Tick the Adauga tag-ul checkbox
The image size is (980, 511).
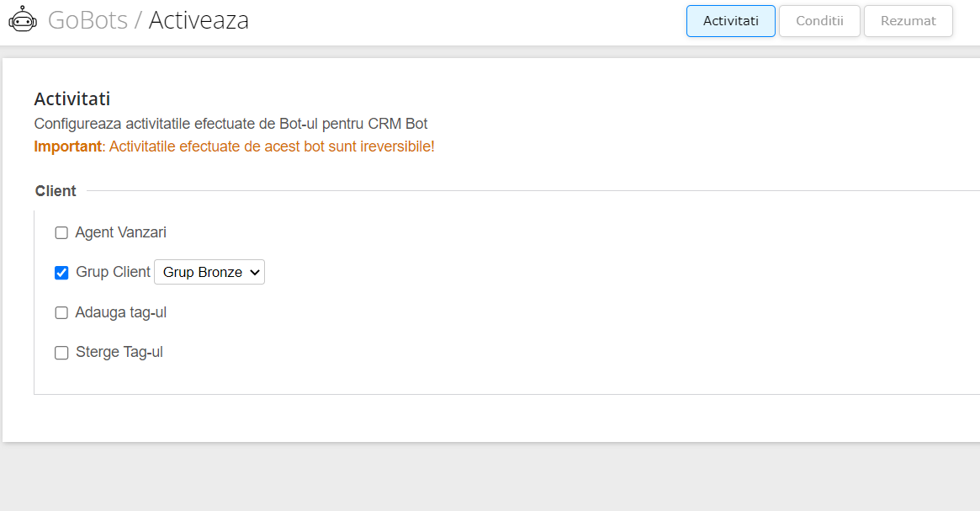(61, 312)
